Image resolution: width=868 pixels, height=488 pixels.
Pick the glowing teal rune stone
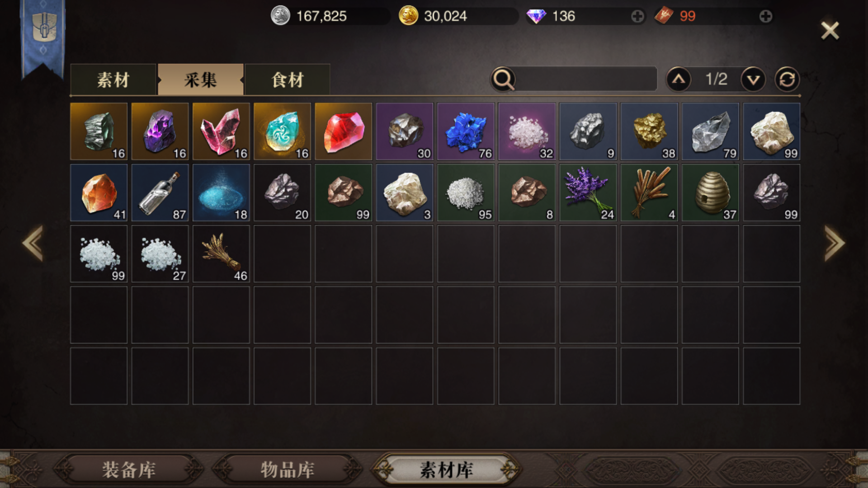click(282, 131)
